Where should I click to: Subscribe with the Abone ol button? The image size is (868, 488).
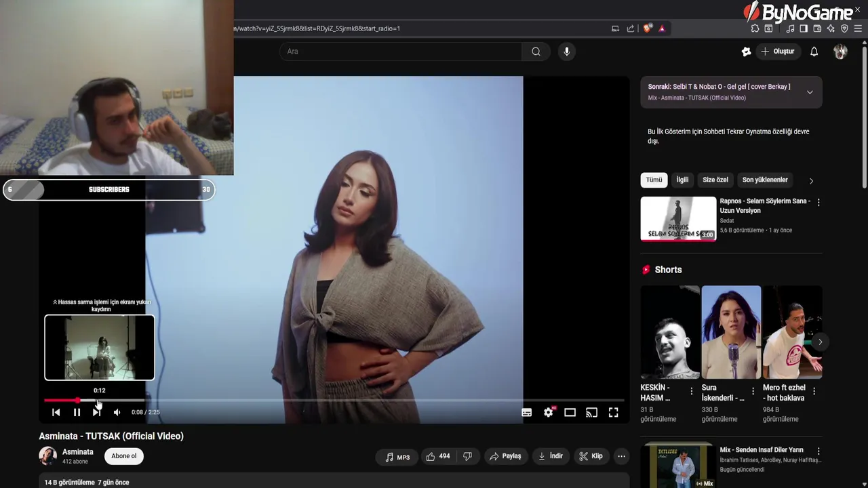click(x=124, y=456)
